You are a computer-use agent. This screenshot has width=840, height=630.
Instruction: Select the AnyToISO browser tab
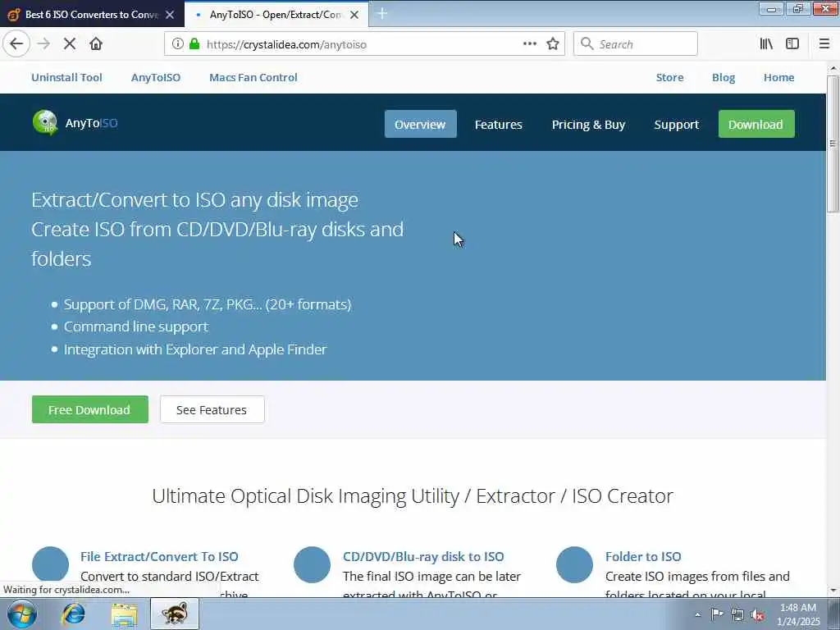coord(276,15)
